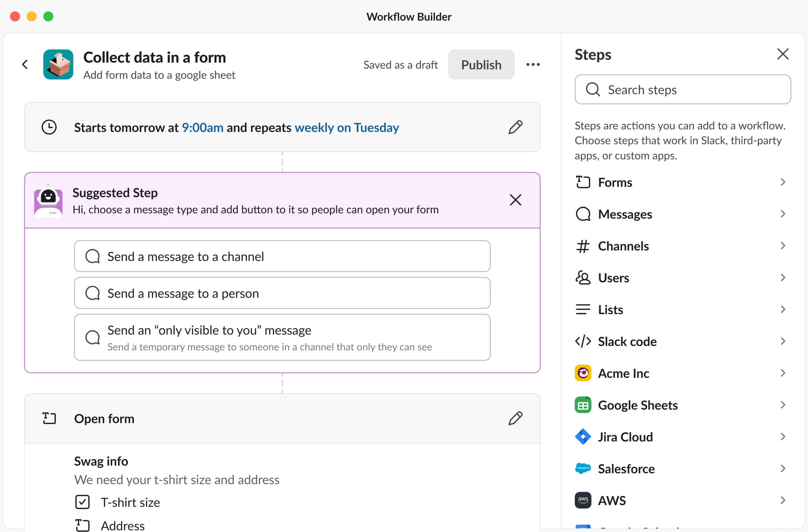Click the AWS app icon
Image resolution: width=808 pixels, height=532 pixels.
coord(583,500)
